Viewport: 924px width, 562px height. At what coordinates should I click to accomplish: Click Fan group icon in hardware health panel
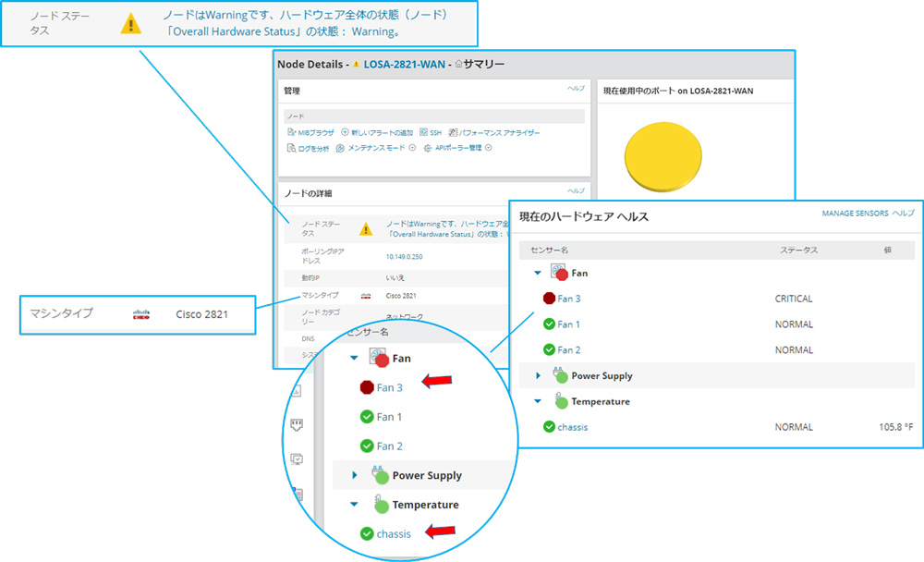point(559,272)
